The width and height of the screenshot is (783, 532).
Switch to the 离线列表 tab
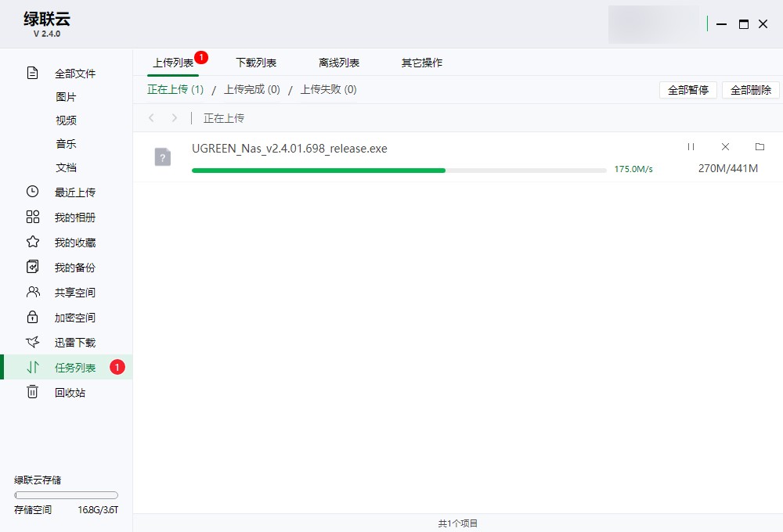[x=339, y=63]
